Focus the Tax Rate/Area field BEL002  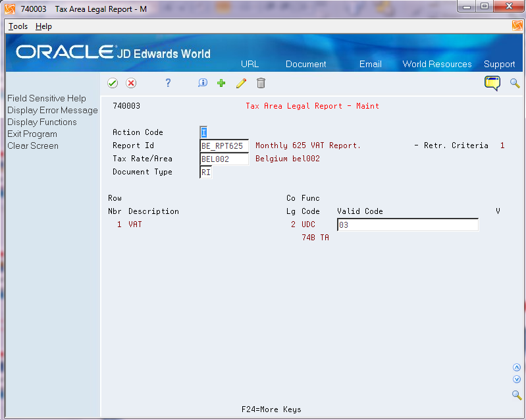pos(224,159)
